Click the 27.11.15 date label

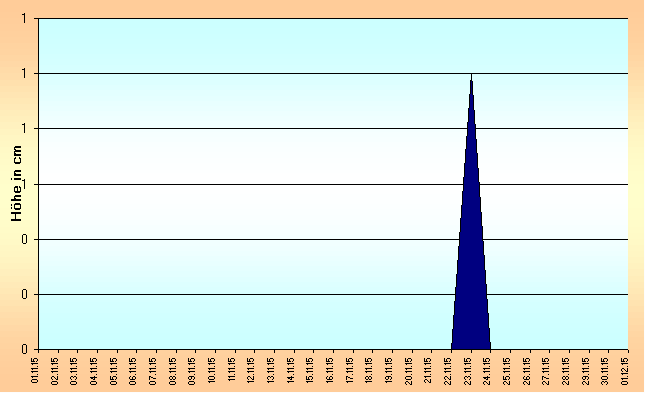pos(546,370)
